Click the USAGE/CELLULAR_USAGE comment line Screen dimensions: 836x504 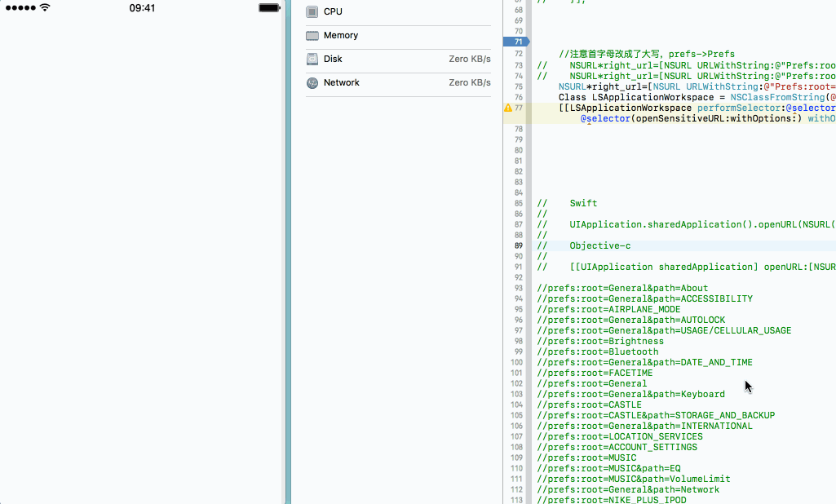(664, 330)
